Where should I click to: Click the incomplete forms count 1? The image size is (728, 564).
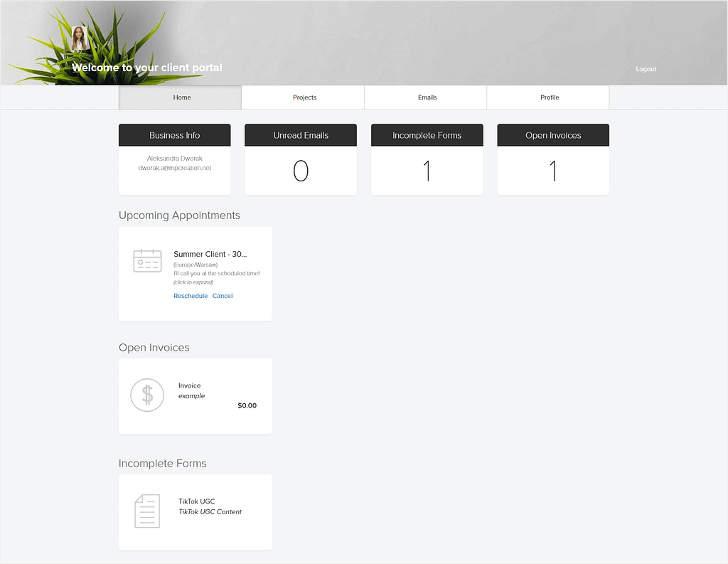[427, 171]
